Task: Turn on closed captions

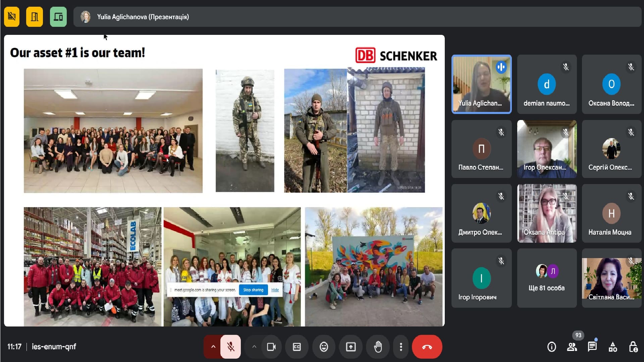Action: (297, 347)
